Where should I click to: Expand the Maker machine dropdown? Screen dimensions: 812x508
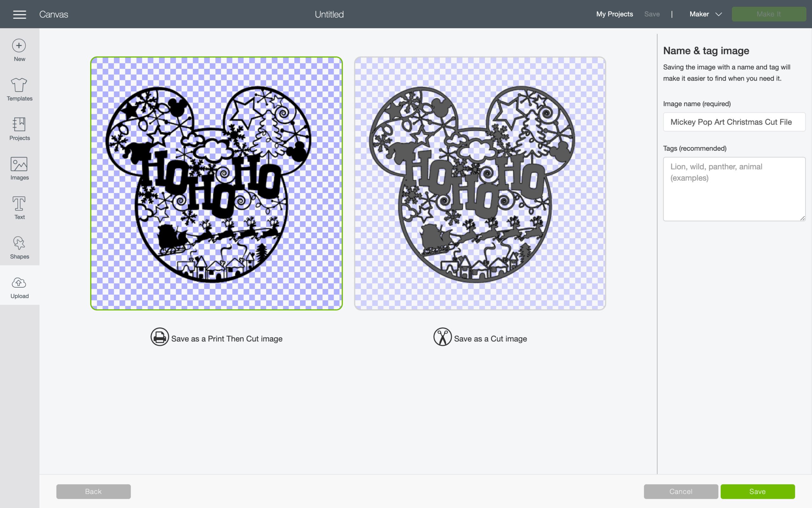click(705, 14)
